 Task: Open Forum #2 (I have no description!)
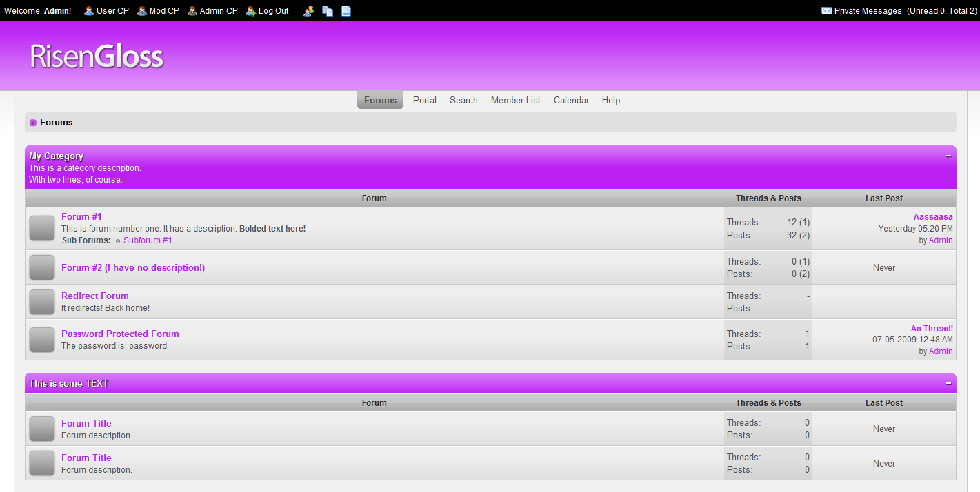133,267
